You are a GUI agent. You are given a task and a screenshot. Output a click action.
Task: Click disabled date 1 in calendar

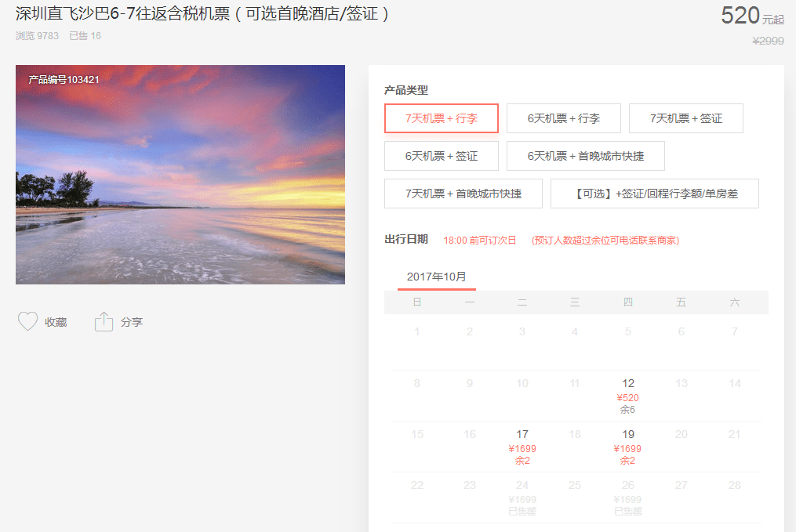point(416,331)
